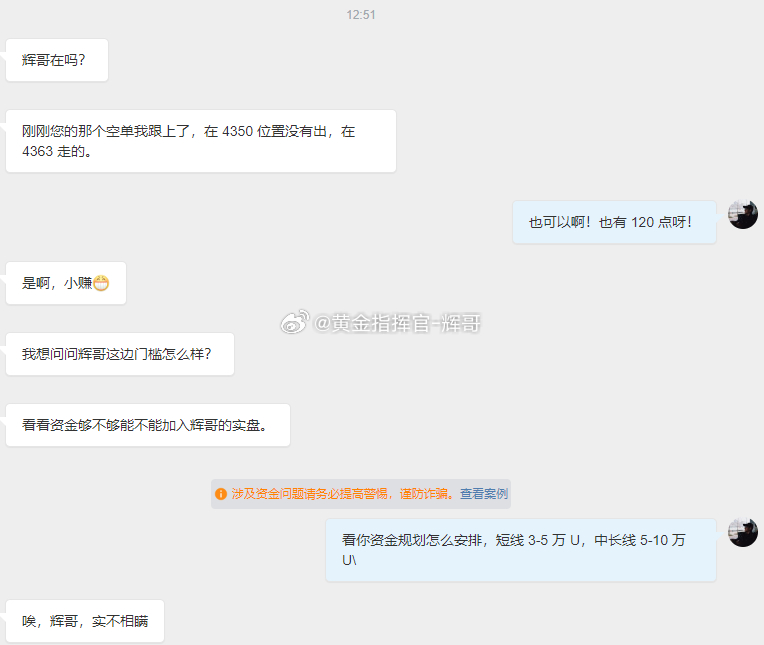Select the reply about 短线 3-5 万 U
Screen dimensions: 764x645
coord(521,550)
